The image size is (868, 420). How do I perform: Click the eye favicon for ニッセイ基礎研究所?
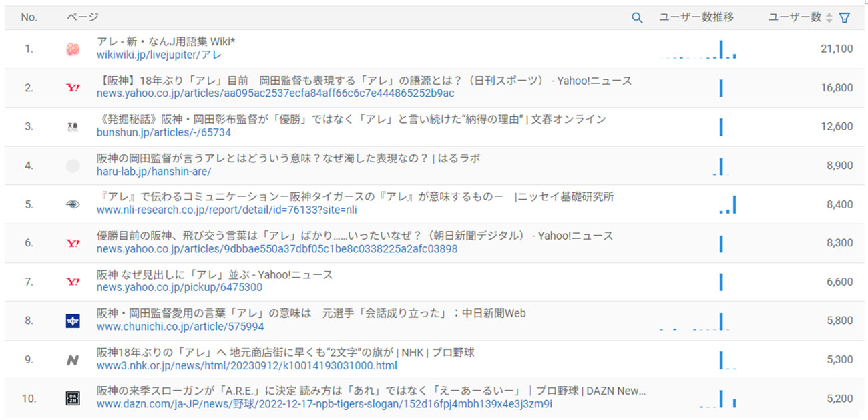pyautogui.click(x=73, y=204)
